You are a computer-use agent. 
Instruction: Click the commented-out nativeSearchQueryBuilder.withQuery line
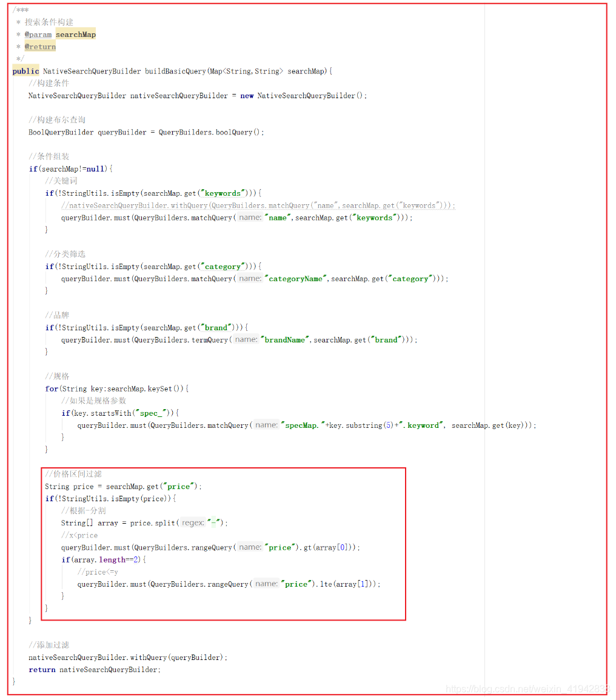pyautogui.click(x=258, y=205)
